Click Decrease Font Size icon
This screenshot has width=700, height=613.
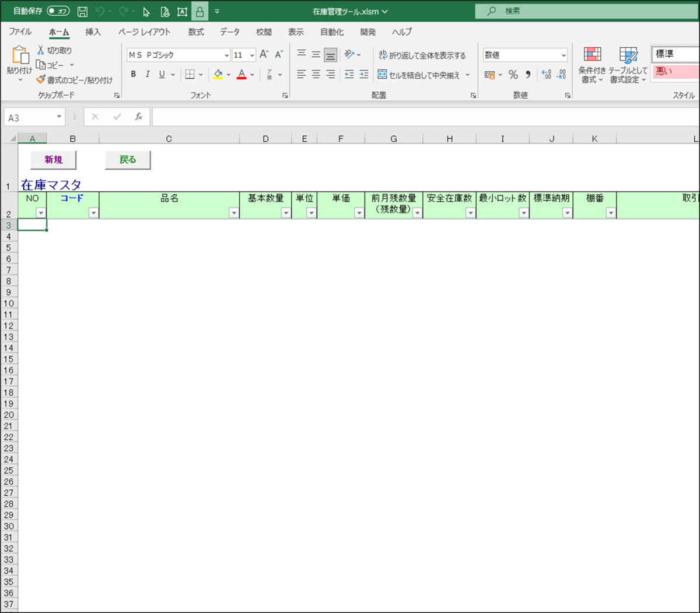[x=279, y=54]
